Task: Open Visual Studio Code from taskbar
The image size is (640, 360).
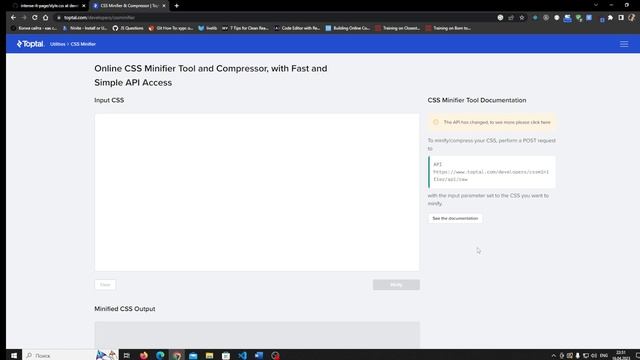Action: (242, 356)
